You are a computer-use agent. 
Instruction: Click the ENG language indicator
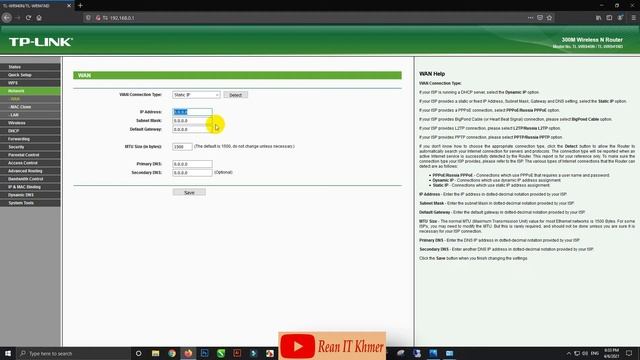[595, 353]
